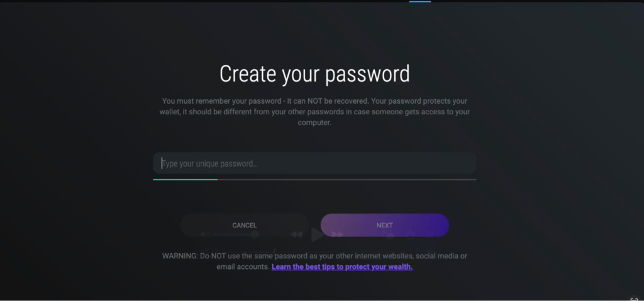Open the share icon in player overlay
The image size is (644, 301).
pyautogui.click(x=410, y=234)
